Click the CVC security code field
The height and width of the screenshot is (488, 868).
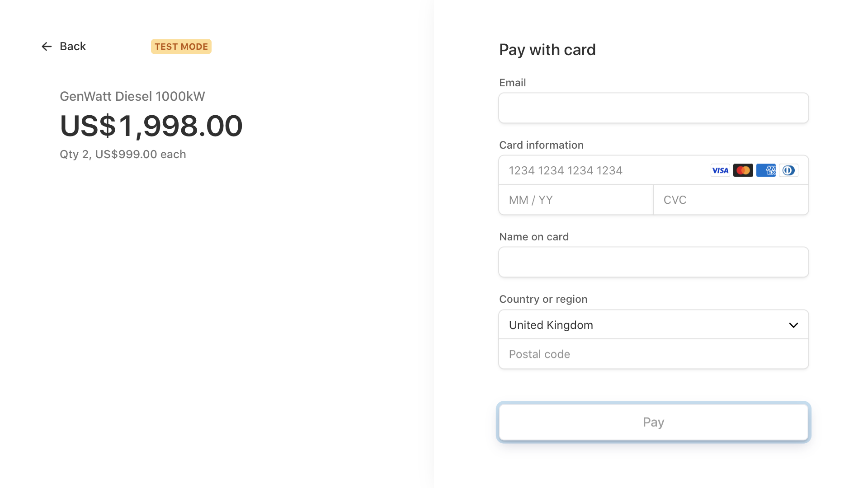(x=731, y=200)
